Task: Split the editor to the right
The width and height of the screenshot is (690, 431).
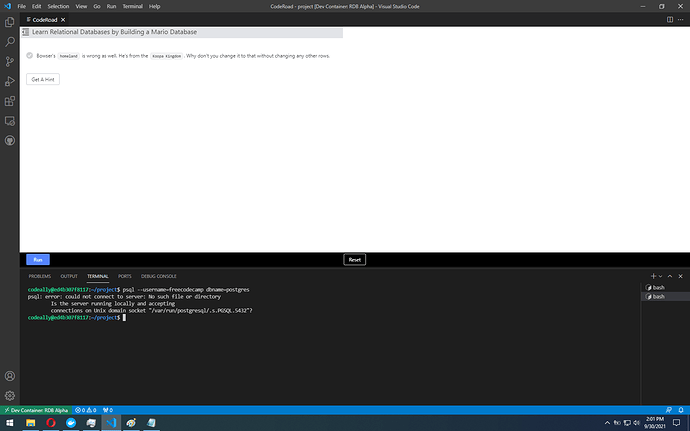Action: (670, 19)
